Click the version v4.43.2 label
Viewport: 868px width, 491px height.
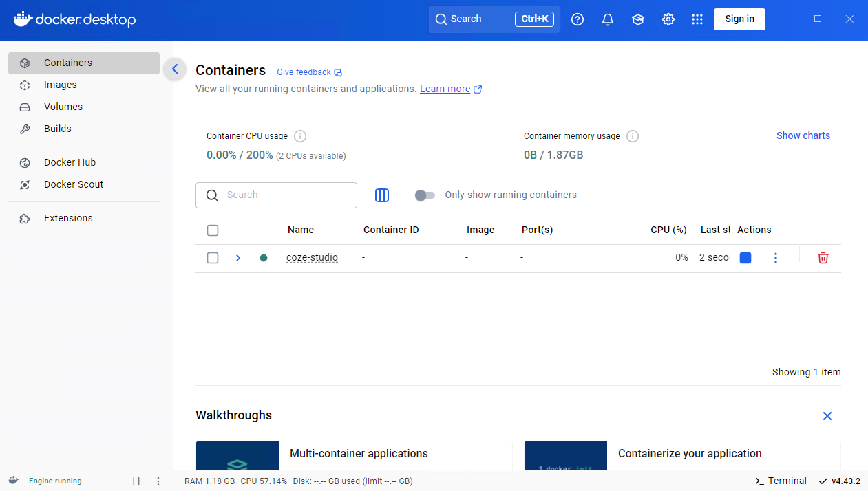pyautogui.click(x=846, y=481)
